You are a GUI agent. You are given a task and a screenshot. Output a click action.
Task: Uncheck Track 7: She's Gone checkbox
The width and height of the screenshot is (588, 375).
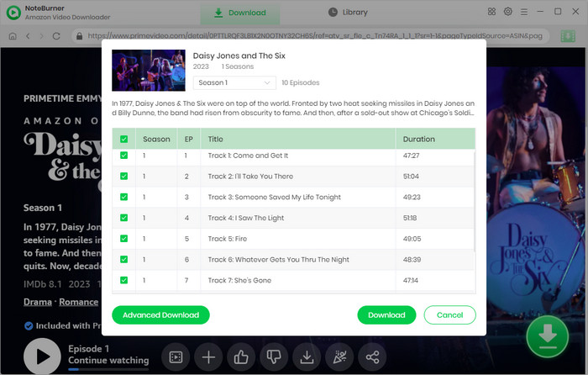123,280
